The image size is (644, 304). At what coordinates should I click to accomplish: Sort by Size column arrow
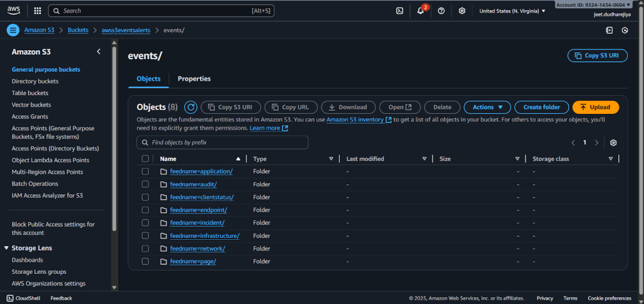518,159
